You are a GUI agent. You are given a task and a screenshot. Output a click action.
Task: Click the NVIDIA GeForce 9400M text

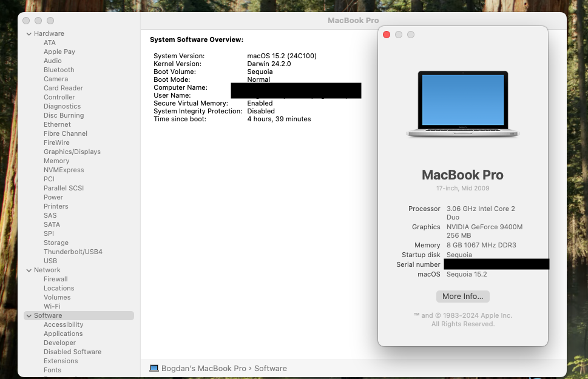click(484, 227)
